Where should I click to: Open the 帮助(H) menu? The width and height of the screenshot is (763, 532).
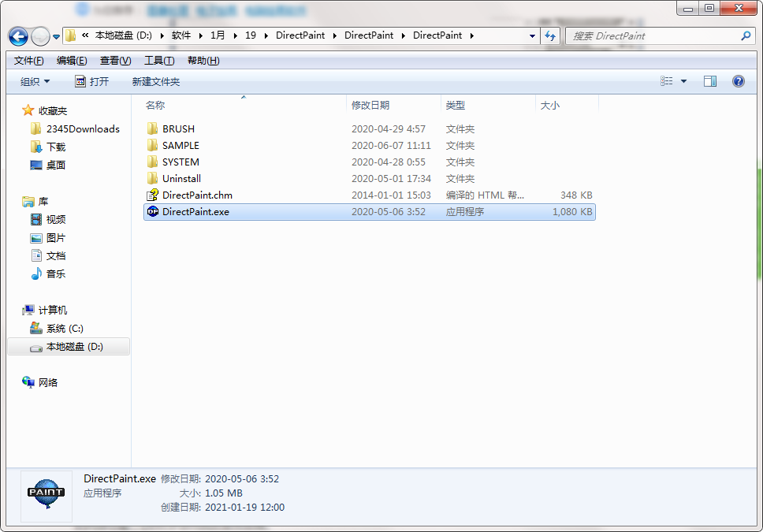(x=203, y=61)
